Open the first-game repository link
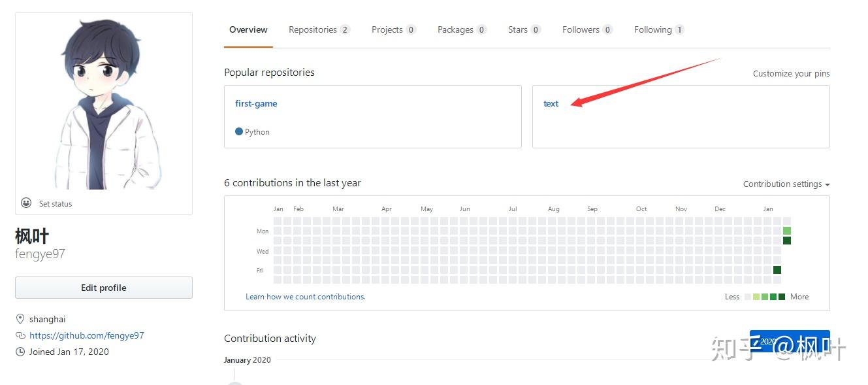This screenshot has height=385, width=868. tap(256, 103)
